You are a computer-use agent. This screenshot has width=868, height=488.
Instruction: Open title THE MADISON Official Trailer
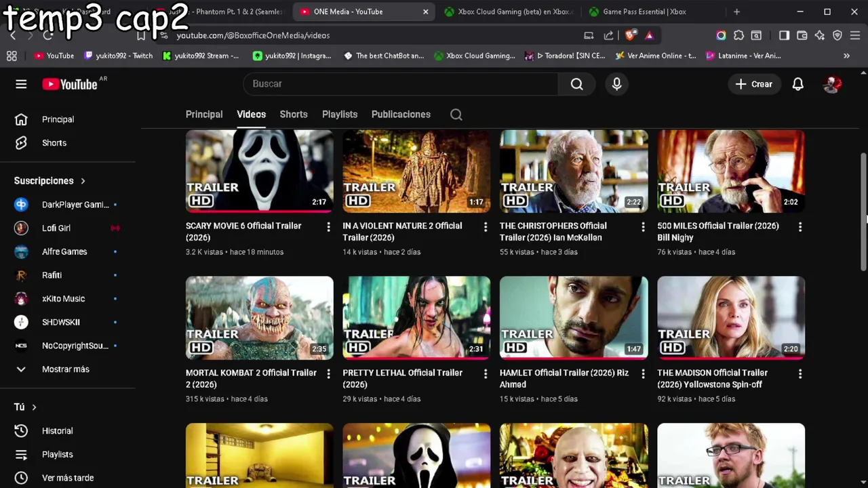712,379
